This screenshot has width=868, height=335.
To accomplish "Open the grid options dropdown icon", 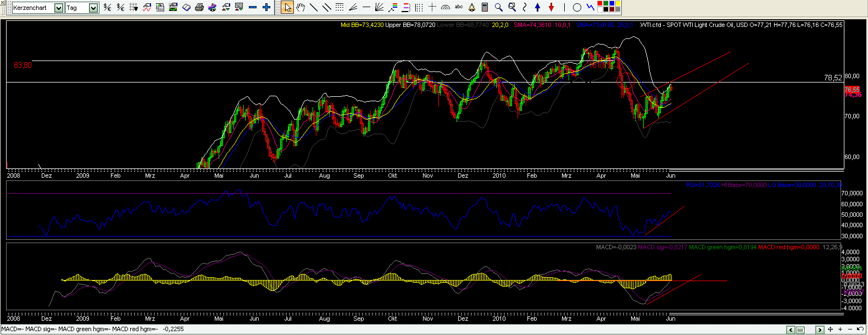I will click(x=133, y=7).
